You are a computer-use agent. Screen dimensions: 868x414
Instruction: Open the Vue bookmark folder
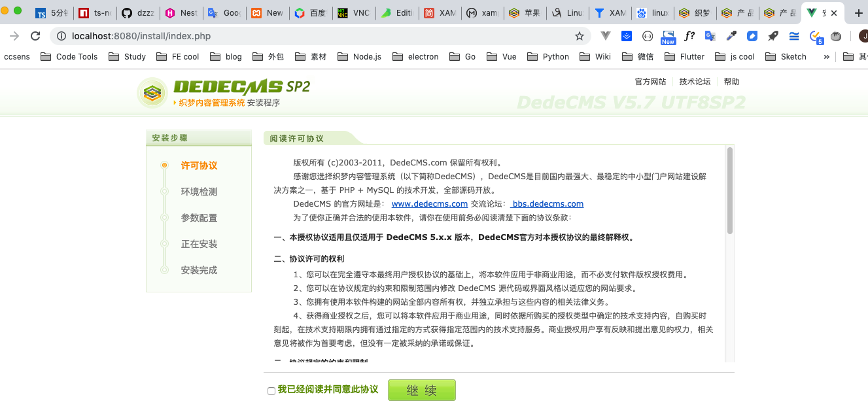pyautogui.click(x=502, y=56)
